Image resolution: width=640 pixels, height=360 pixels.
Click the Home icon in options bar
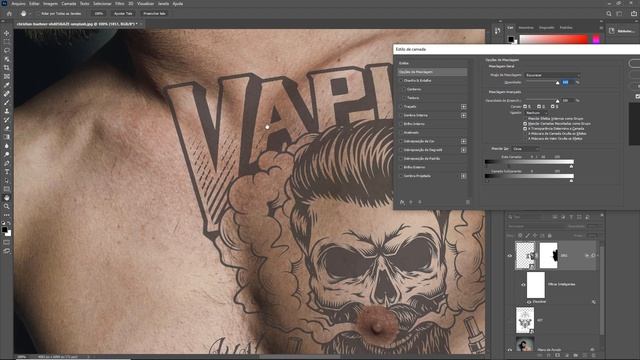pos(9,13)
